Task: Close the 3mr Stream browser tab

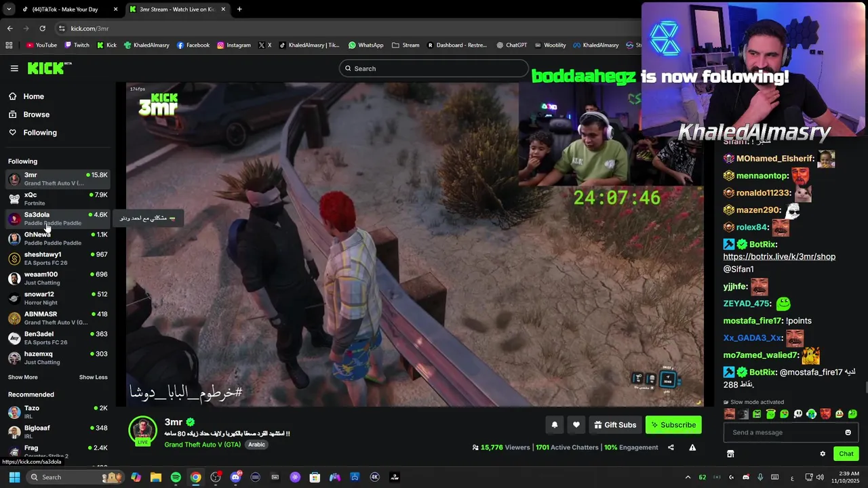Action: point(223,9)
